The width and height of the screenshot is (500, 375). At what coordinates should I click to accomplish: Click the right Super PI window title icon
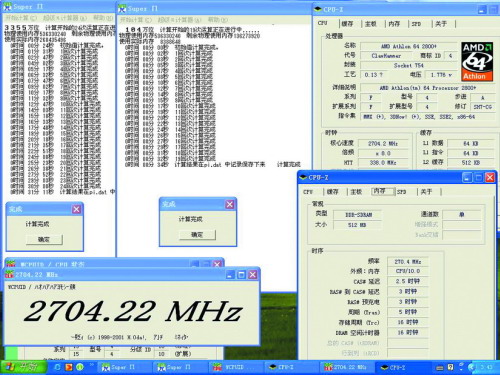(122, 9)
